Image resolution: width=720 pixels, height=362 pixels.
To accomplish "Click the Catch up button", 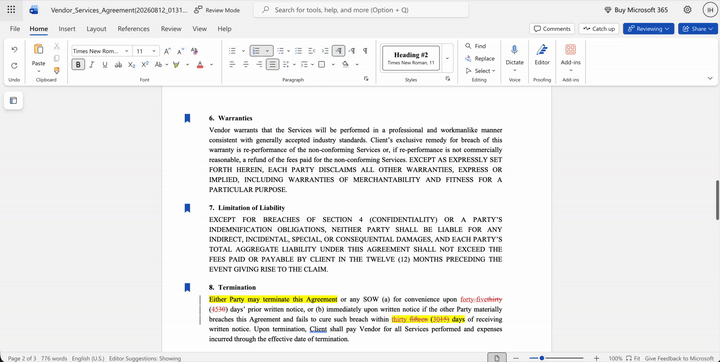I will click(x=599, y=28).
